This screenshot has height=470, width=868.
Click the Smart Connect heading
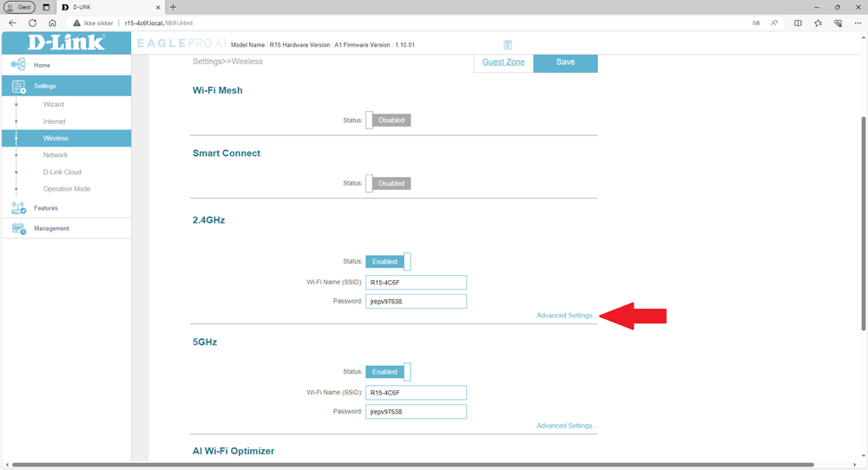click(x=226, y=153)
